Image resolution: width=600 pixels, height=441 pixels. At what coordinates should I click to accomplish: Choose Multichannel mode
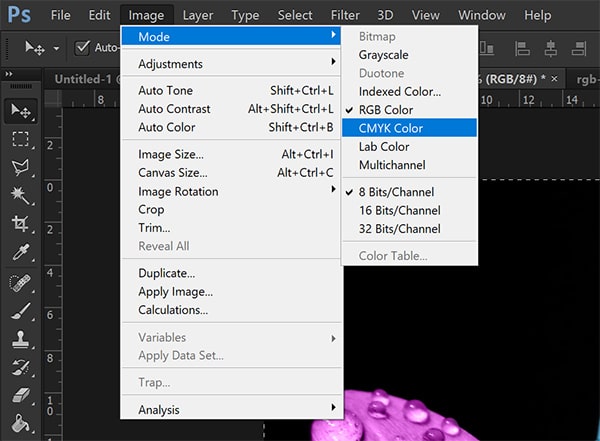click(409, 165)
